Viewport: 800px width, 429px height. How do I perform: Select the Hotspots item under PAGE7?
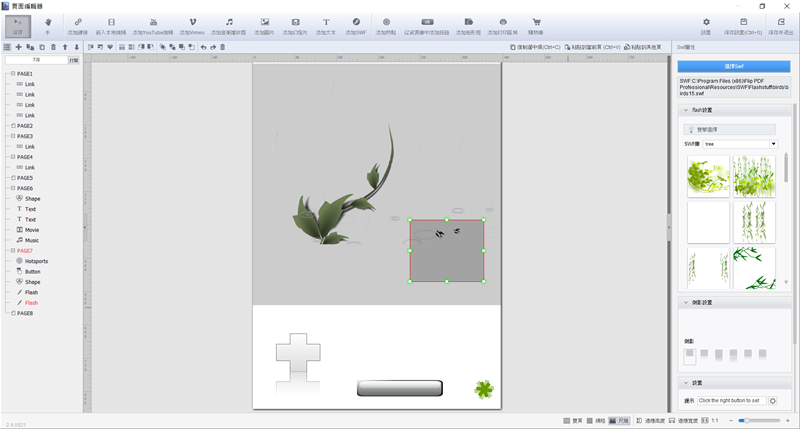point(36,261)
